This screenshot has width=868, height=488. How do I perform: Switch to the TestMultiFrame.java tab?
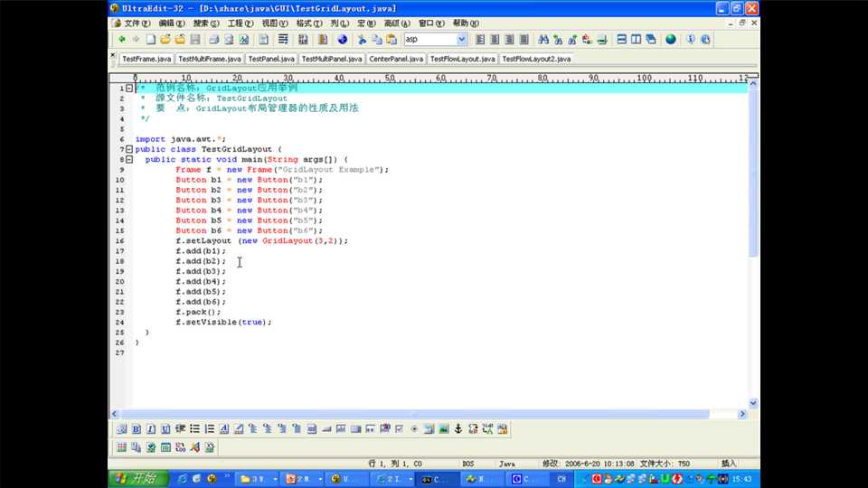(x=210, y=59)
